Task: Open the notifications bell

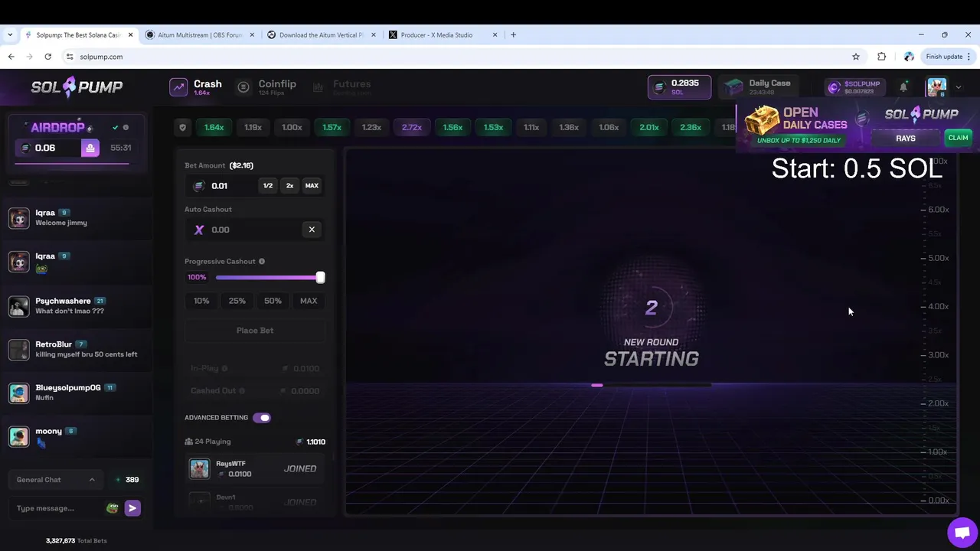Action: (903, 87)
